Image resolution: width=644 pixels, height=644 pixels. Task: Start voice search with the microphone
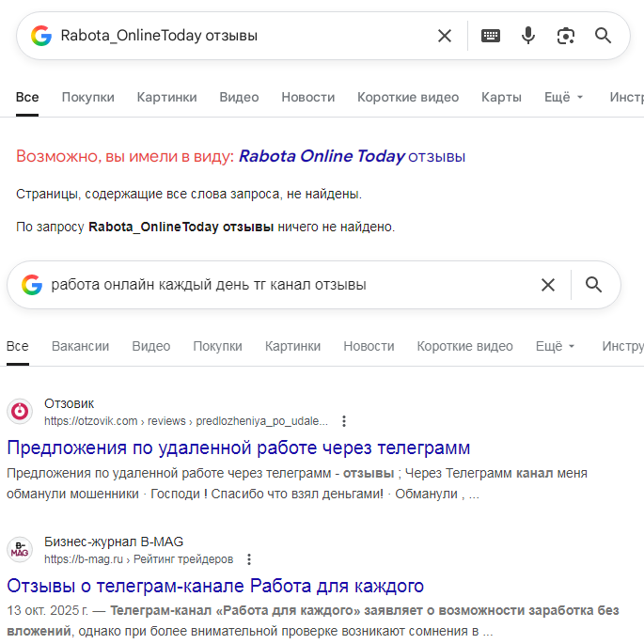(528, 36)
